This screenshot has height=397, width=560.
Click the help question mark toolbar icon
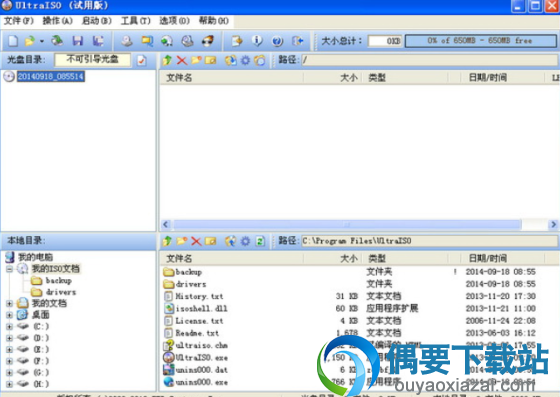click(277, 41)
